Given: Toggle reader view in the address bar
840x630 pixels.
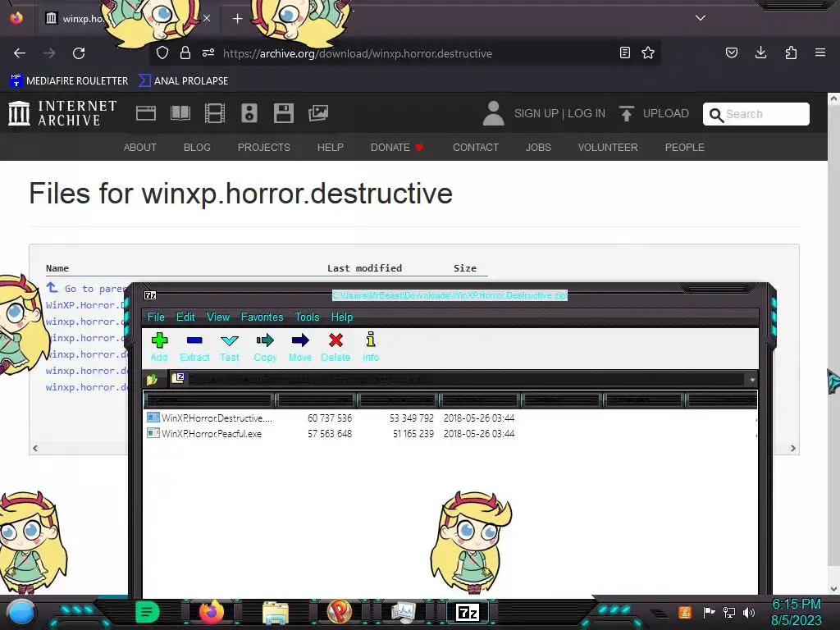Looking at the screenshot, I should (624, 53).
